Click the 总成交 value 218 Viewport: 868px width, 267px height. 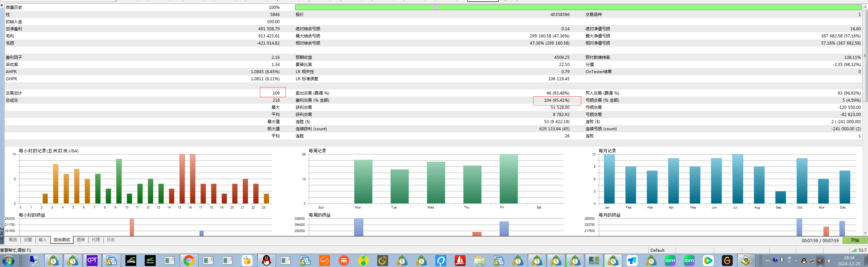click(x=276, y=100)
